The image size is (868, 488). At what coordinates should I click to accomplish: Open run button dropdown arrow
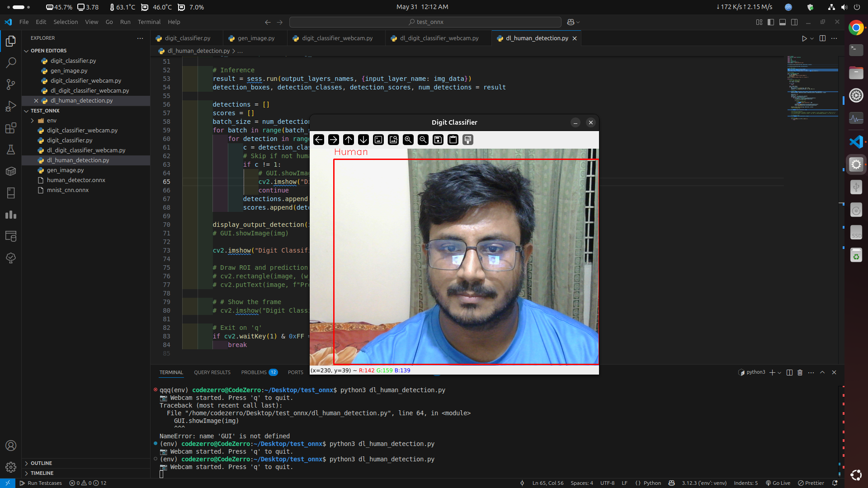pyautogui.click(x=812, y=38)
